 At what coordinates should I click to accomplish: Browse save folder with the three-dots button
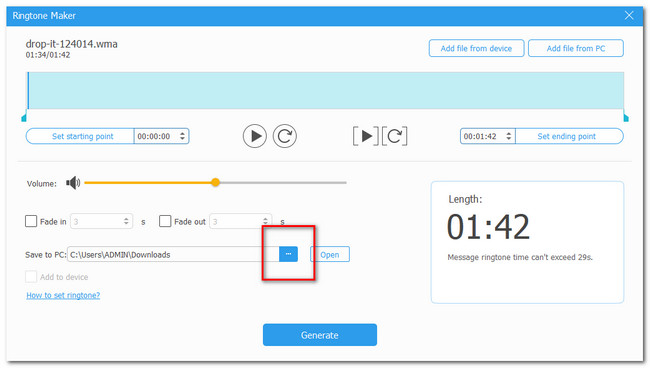pyautogui.click(x=288, y=254)
